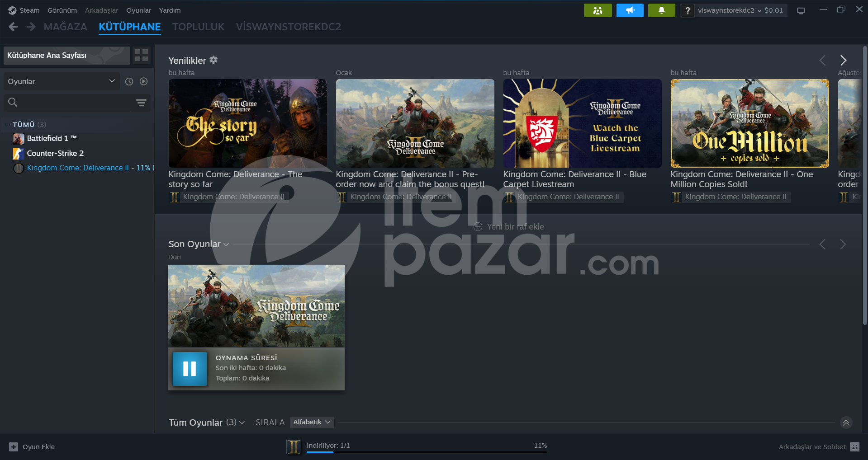Open the viswaynstorekdc2 account dropdown
The width and height of the screenshot is (868, 460).
[730, 10]
